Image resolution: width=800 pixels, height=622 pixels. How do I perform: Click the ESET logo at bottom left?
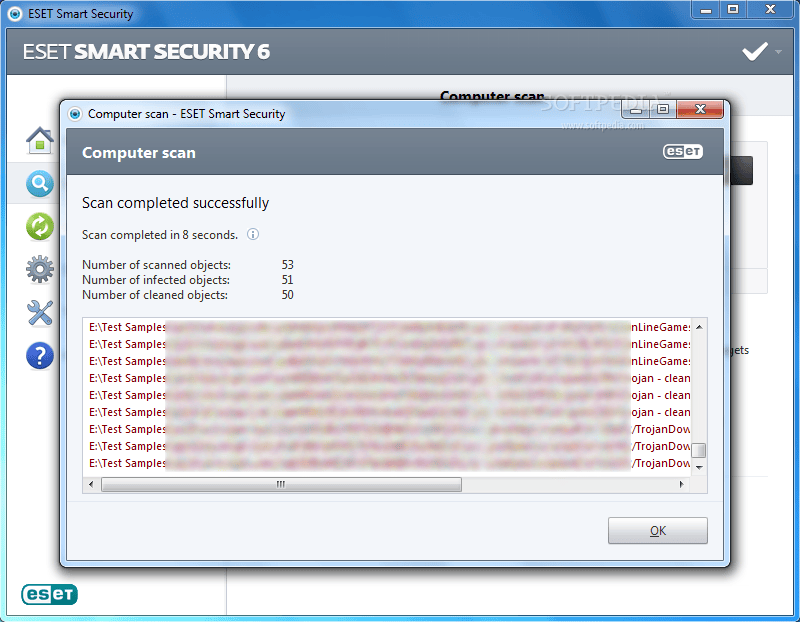point(49,594)
